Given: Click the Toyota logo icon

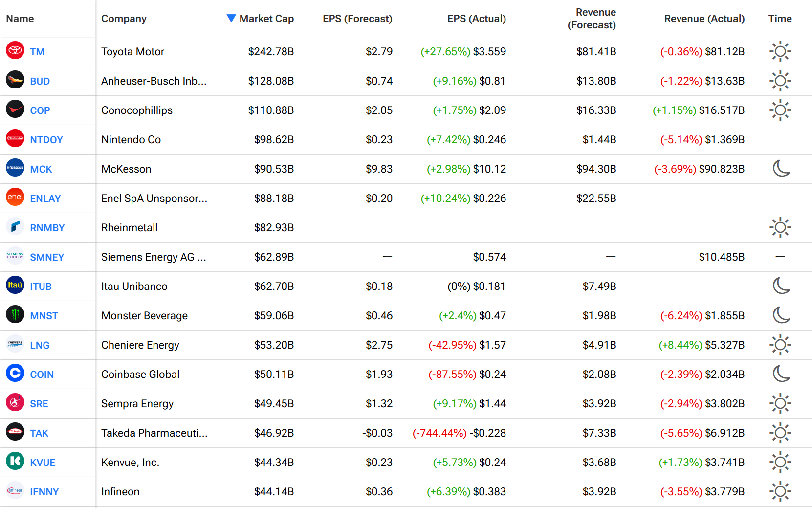Looking at the screenshot, I should [15, 50].
